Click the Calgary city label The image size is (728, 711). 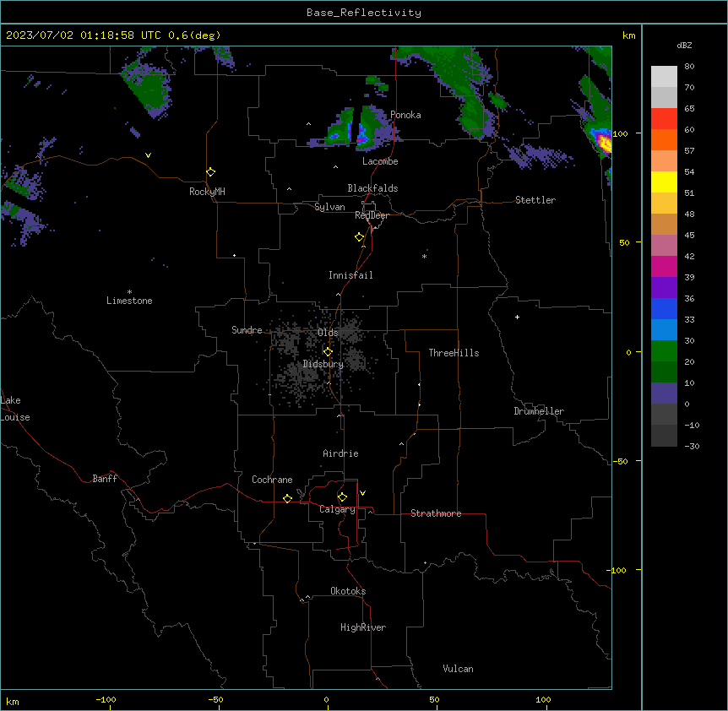tap(337, 509)
